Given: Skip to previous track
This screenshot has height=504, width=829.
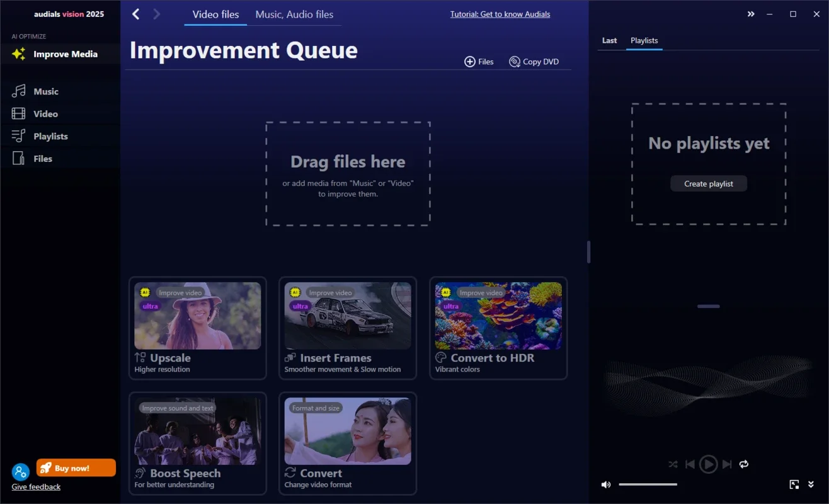Looking at the screenshot, I should [x=690, y=464].
